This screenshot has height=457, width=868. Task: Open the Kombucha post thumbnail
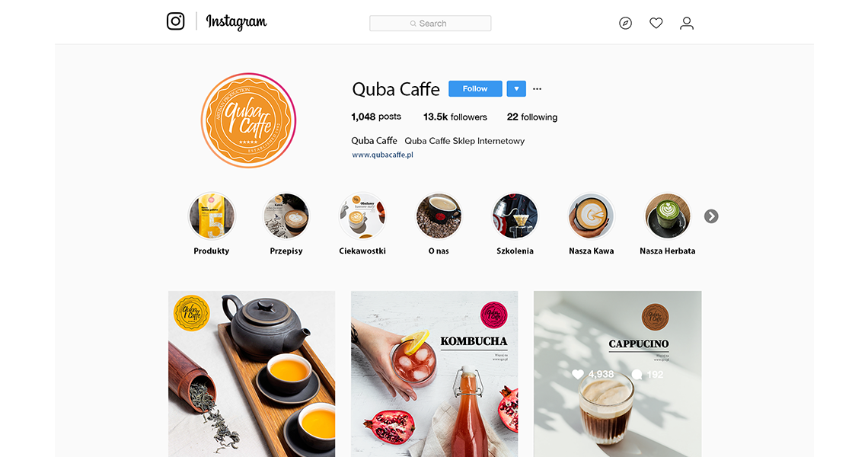tap(435, 374)
